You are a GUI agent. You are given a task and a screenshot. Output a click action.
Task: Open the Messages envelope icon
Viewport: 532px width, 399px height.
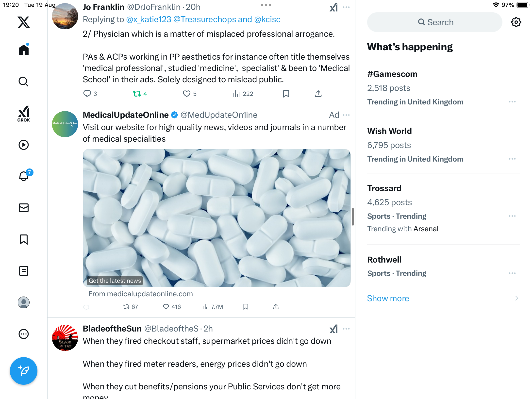[x=24, y=208]
